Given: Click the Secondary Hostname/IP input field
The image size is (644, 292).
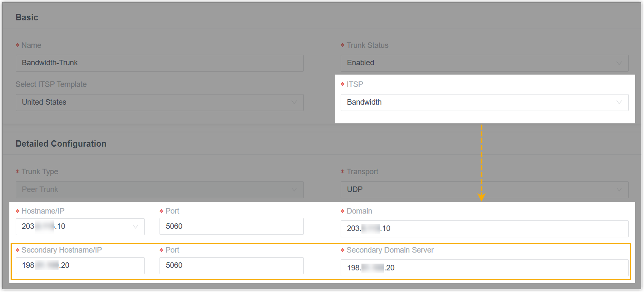Looking at the screenshot, I should [x=80, y=266].
